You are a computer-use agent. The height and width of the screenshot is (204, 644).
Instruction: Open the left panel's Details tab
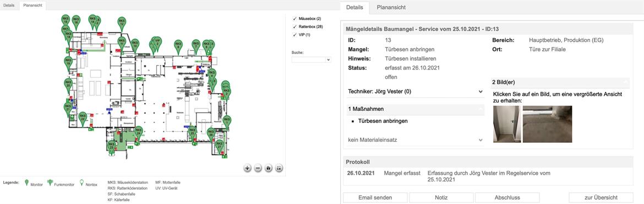9,5
